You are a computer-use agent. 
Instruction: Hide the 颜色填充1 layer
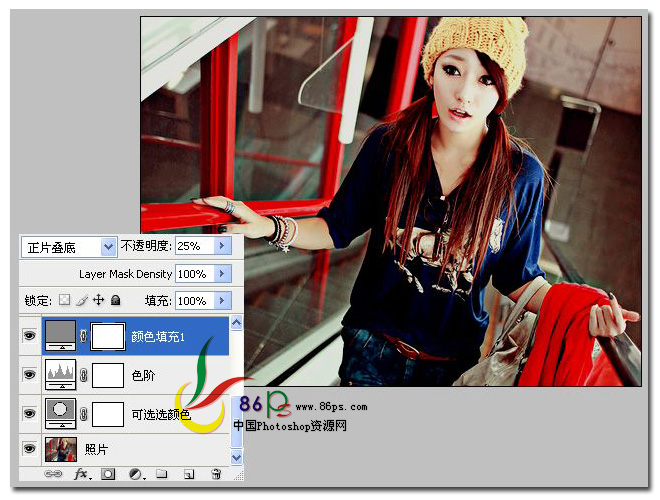click(x=29, y=335)
